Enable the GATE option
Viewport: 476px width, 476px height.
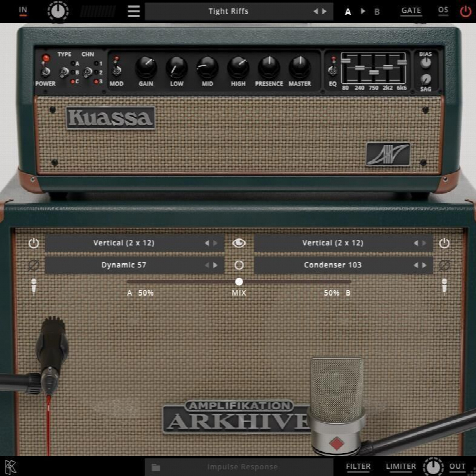pyautogui.click(x=411, y=10)
